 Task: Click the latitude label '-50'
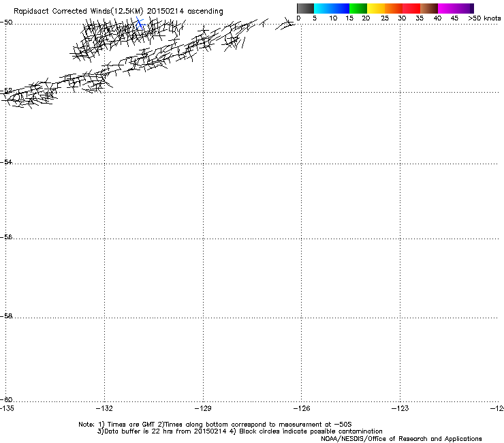(6, 22)
